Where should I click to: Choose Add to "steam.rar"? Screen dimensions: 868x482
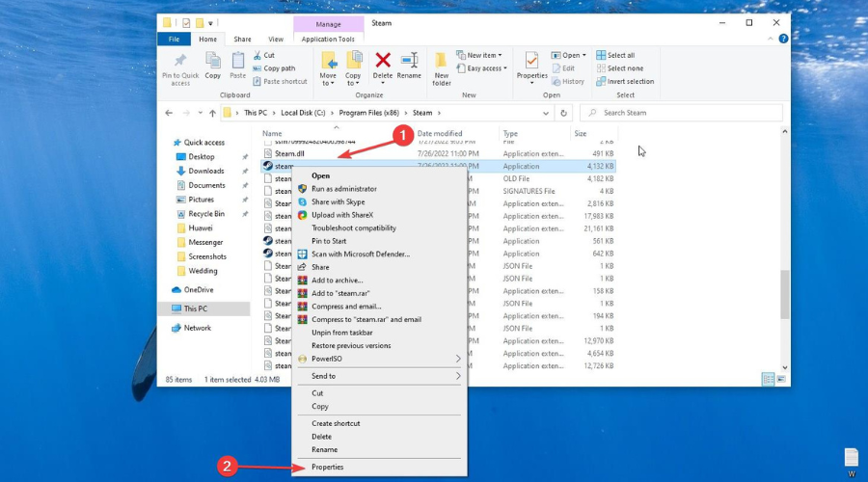point(340,293)
